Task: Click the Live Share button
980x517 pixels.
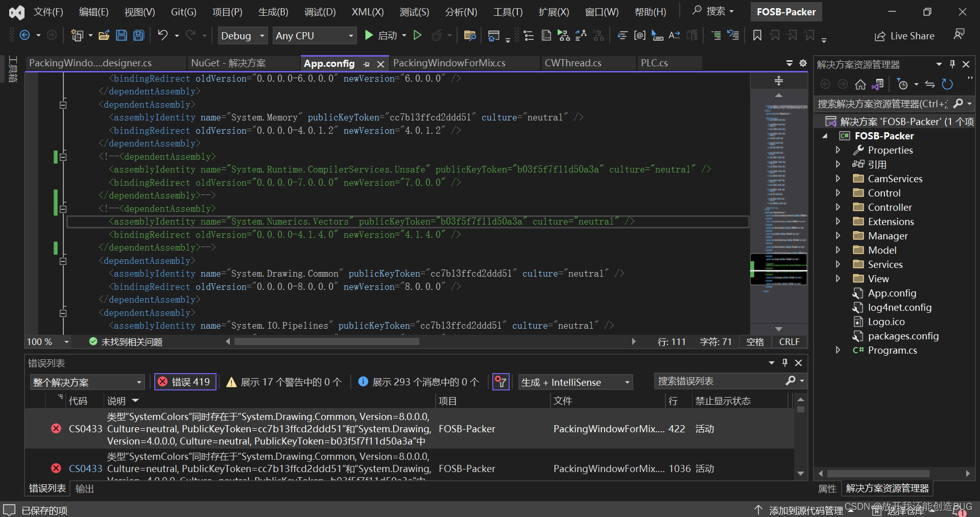Action: tap(904, 35)
